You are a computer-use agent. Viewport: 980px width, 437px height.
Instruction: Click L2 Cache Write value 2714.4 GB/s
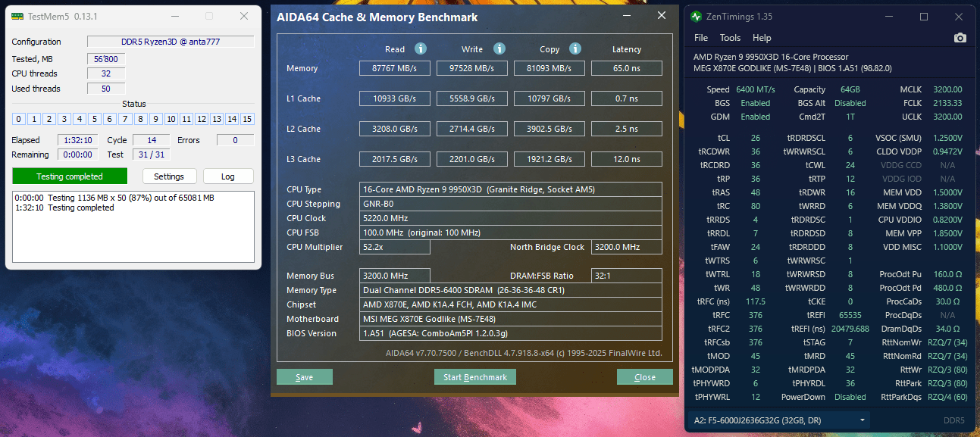(x=472, y=129)
